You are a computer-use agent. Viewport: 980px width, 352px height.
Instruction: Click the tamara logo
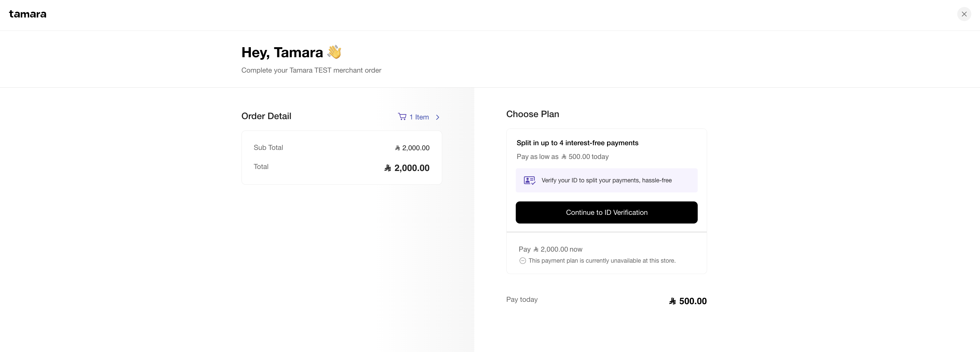pos(28,14)
